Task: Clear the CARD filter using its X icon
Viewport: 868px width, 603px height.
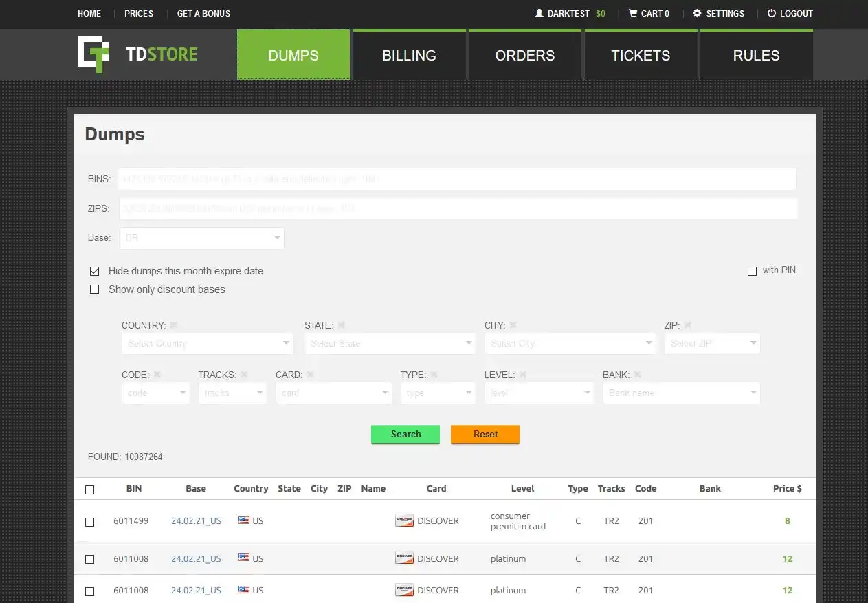Action: pyautogui.click(x=310, y=375)
